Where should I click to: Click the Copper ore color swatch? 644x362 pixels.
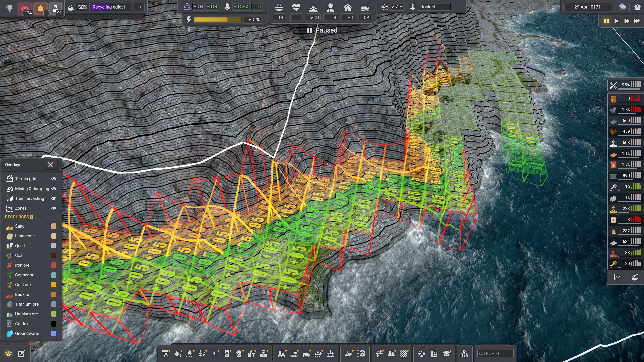pos(54,275)
